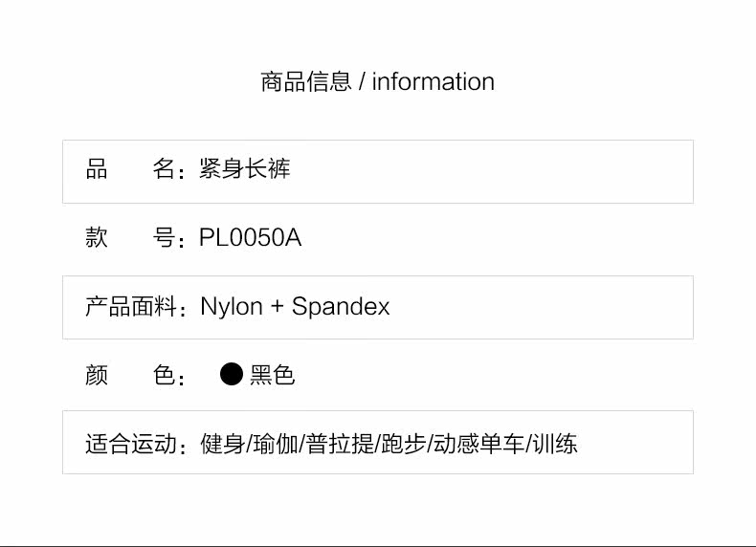
Task: Click the 训练 activity text
Action: [555, 444]
